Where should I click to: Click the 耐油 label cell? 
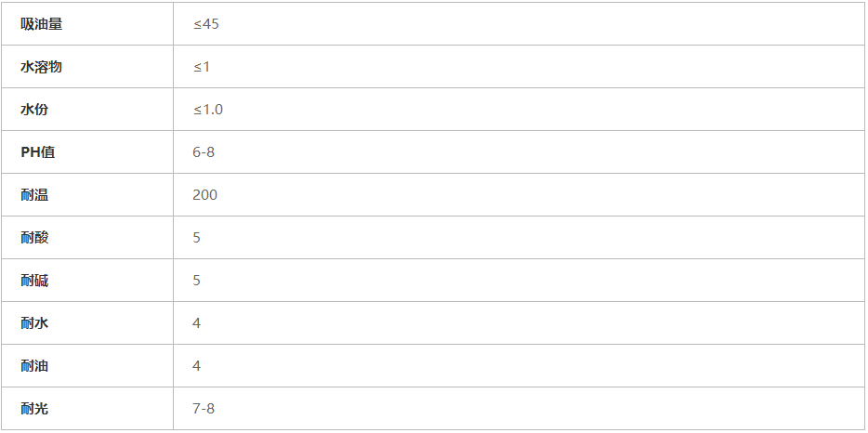(34, 366)
